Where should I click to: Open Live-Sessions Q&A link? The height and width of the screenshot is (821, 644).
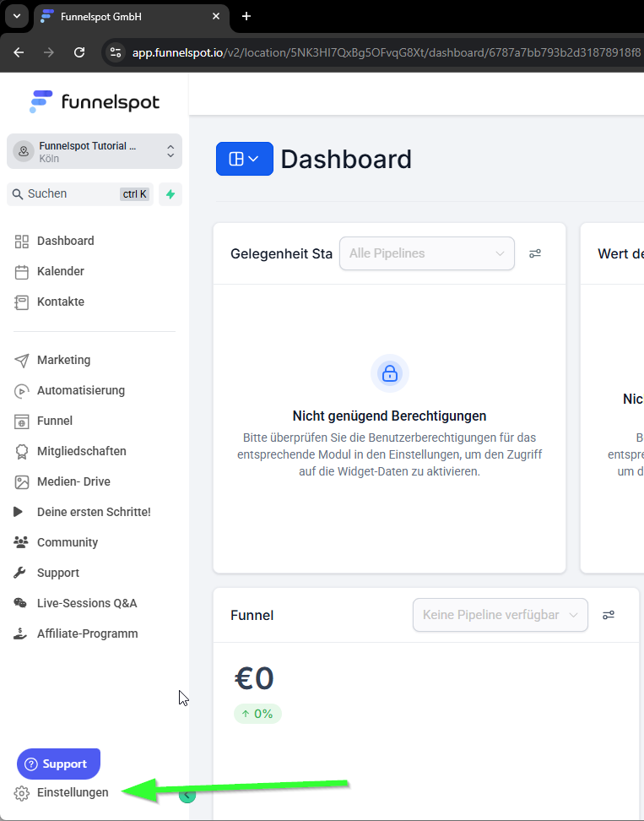pyautogui.click(x=87, y=603)
